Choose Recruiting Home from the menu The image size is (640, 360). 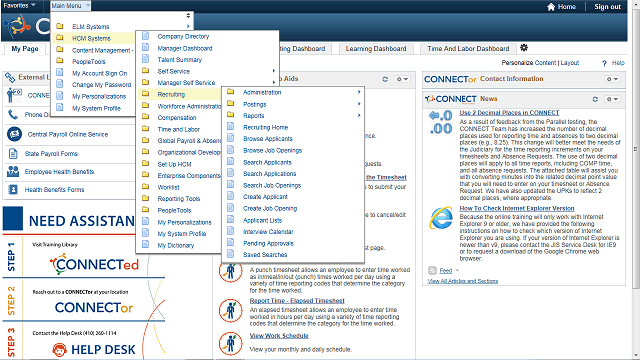pos(265,127)
